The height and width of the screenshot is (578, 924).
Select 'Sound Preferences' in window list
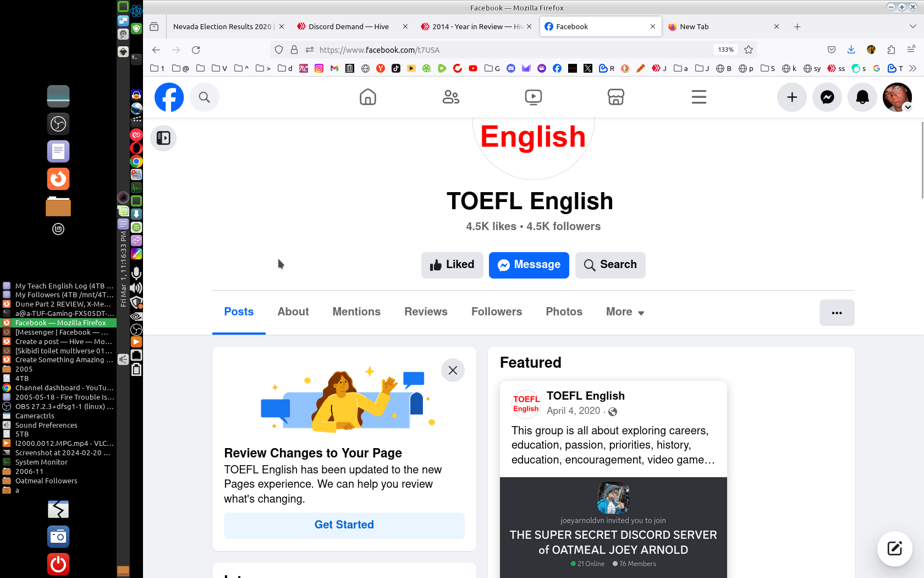pyautogui.click(x=58, y=425)
